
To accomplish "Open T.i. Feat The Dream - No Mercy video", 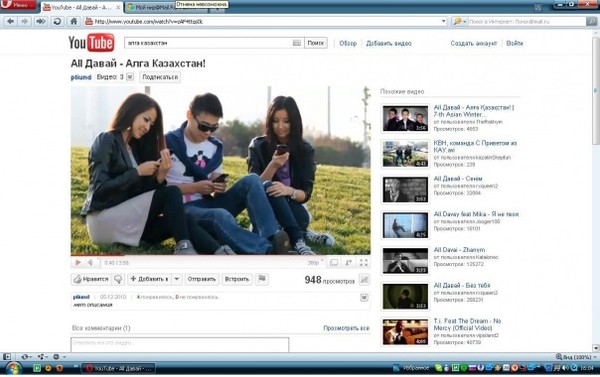I will coord(467,324).
